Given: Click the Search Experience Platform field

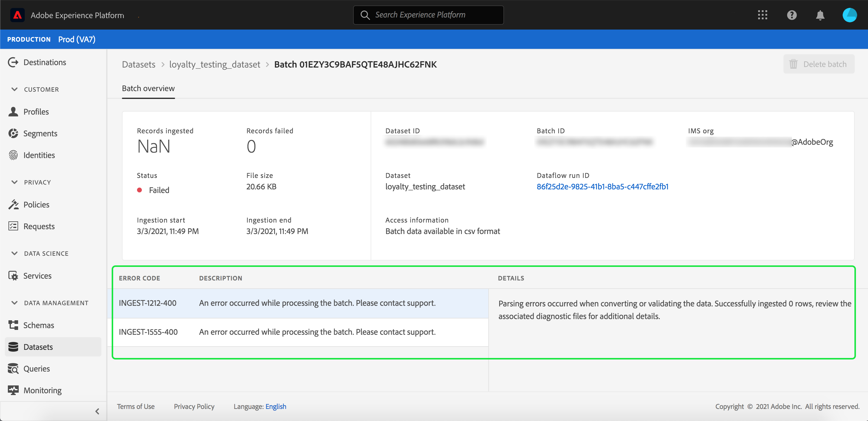Looking at the screenshot, I should coord(428,15).
